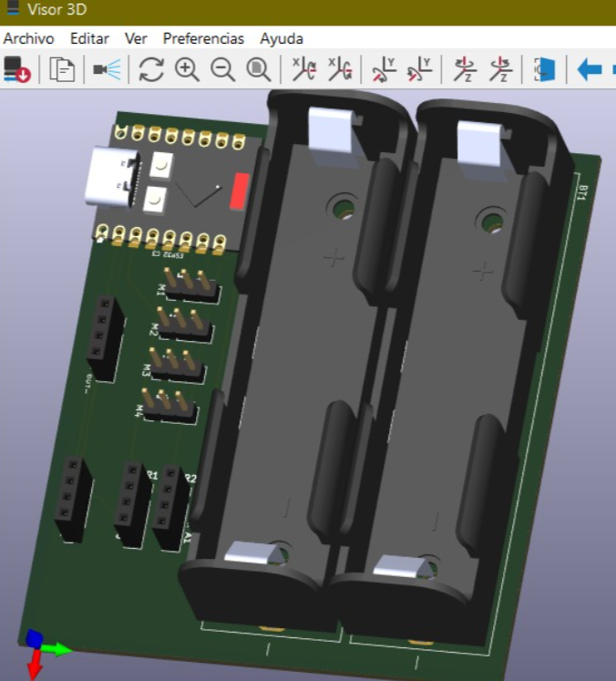Open the Editar menu
The height and width of the screenshot is (681, 616).
tap(89, 38)
